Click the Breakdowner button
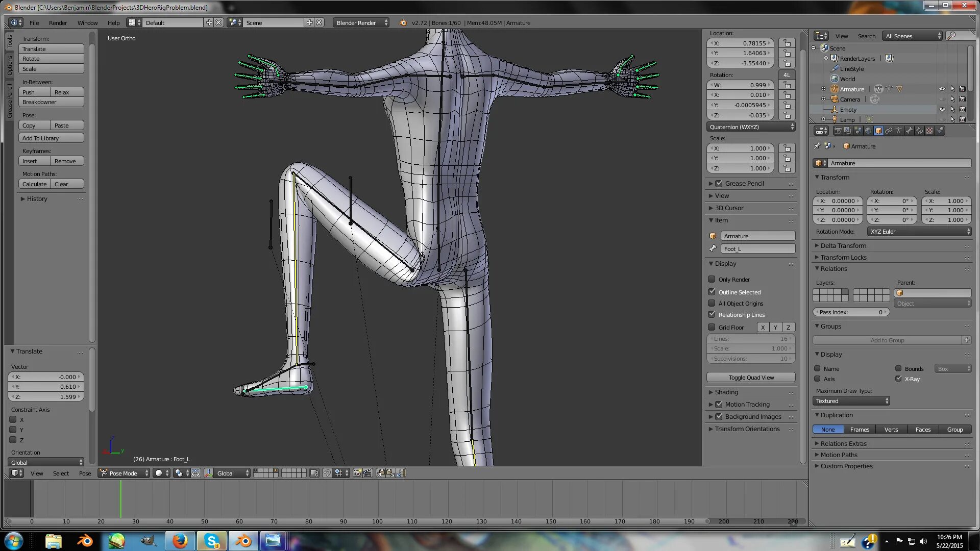Image resolution: width=980 pixels, height=551 pixels. (51, 102)
